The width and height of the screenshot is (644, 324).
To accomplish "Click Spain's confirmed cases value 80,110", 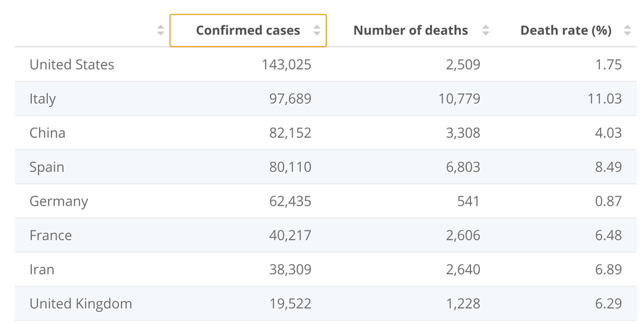I will pos(291,167).
